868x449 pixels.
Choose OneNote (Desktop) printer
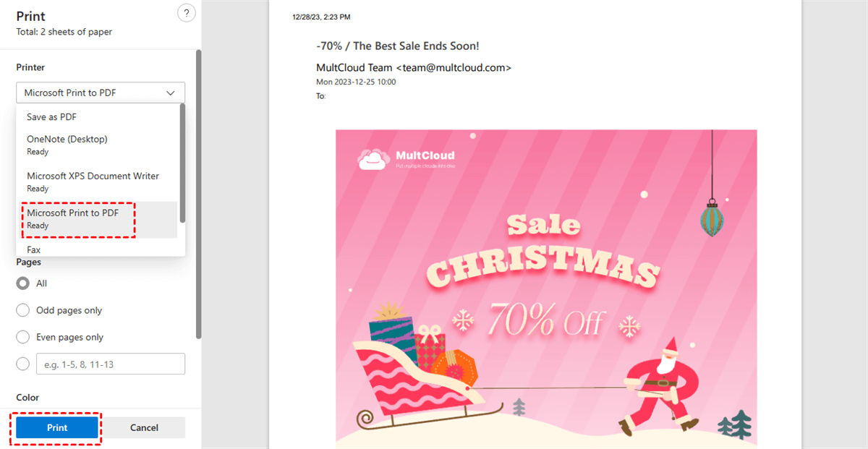point(97,145)
